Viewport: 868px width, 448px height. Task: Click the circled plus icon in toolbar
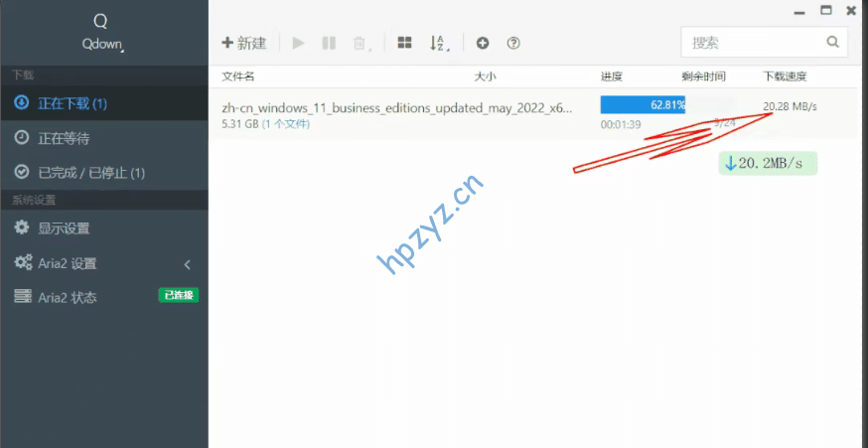click(x=483, y=43)
